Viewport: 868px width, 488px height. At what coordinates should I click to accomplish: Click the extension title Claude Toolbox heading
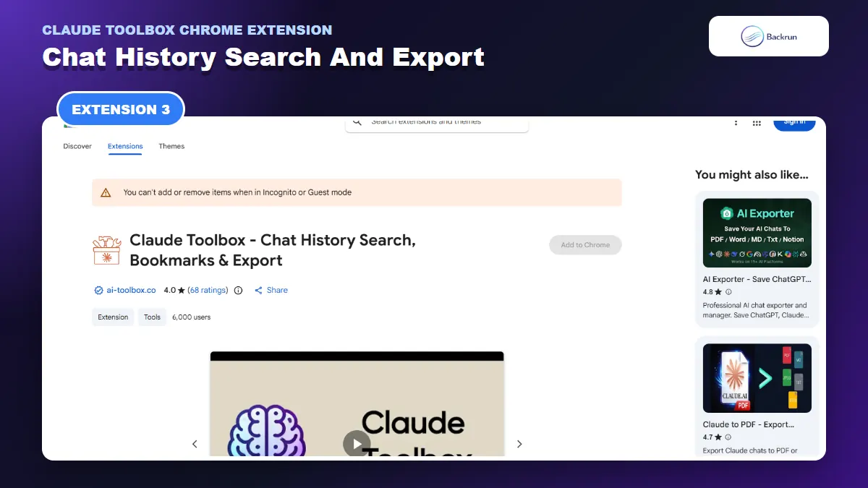[x=273, y=250]
